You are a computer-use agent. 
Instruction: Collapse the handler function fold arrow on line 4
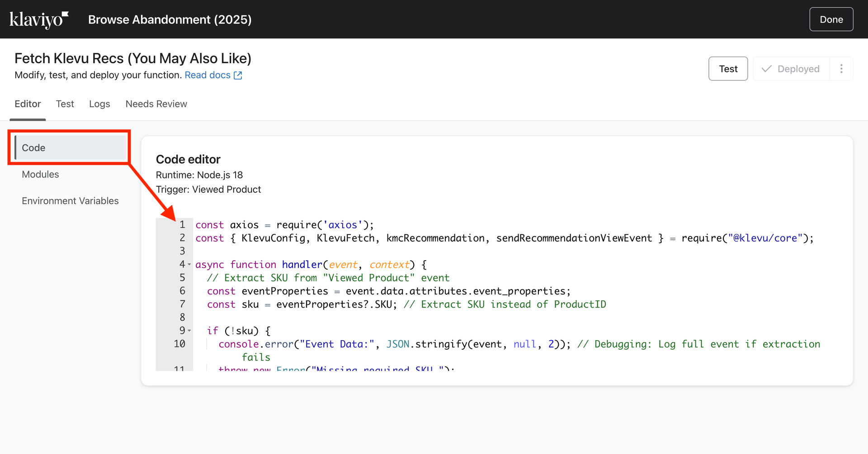click(x=189, y=265)
